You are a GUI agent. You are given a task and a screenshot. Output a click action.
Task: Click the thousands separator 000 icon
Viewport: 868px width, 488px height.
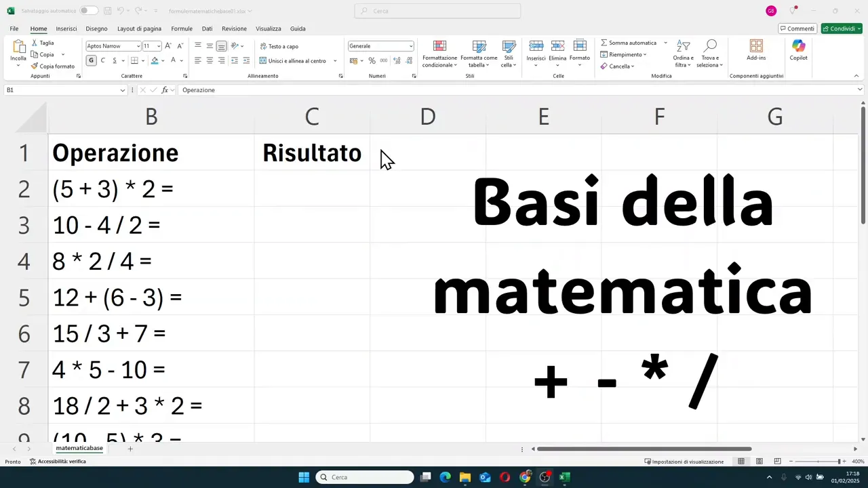384,60
